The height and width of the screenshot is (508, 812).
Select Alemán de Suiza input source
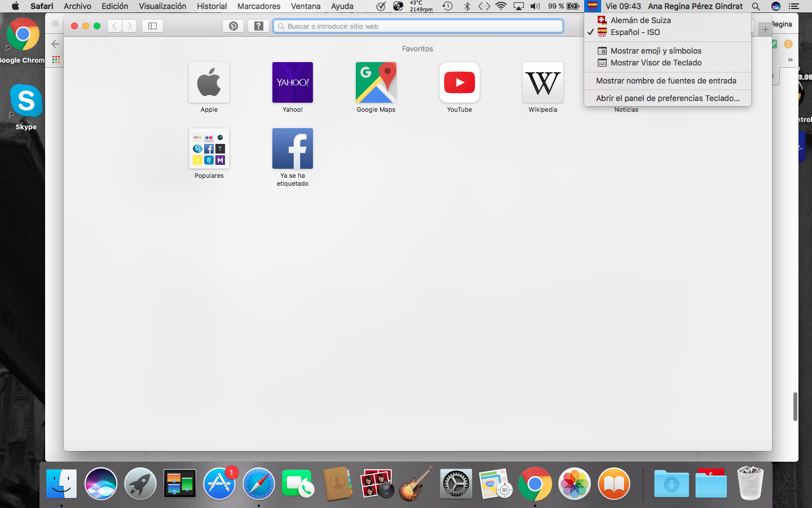[x=668, y=20]
